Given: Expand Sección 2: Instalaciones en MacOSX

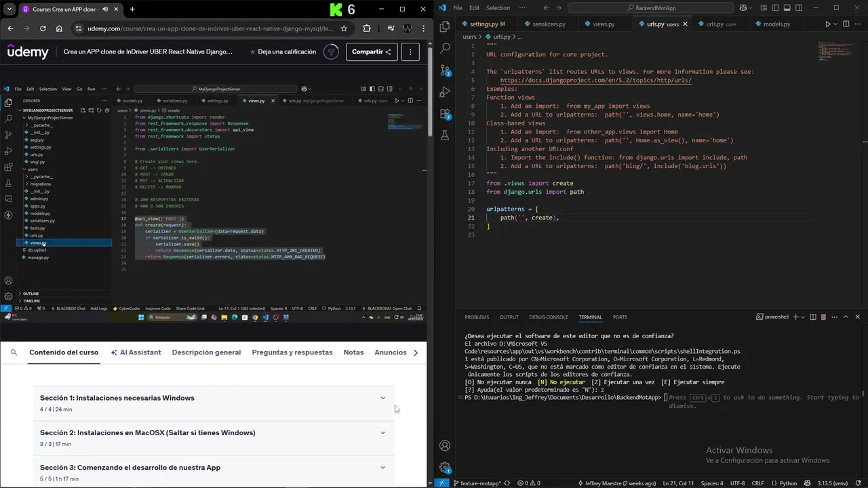Looking at the screenshot, I should [x=214, y=438].
